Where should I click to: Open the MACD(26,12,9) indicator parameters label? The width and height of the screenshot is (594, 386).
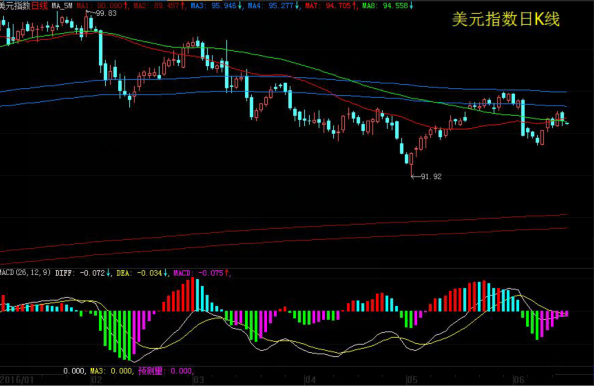[x=25, y=272]
